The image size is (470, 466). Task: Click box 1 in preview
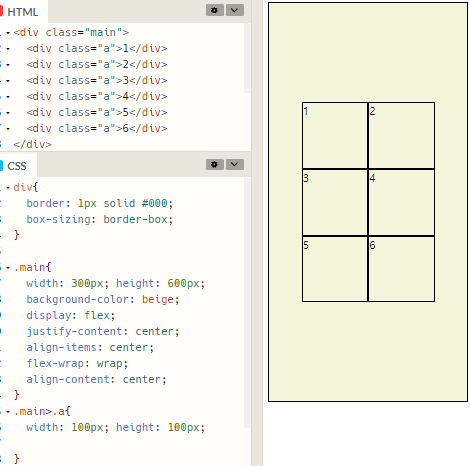pos(335,135)
